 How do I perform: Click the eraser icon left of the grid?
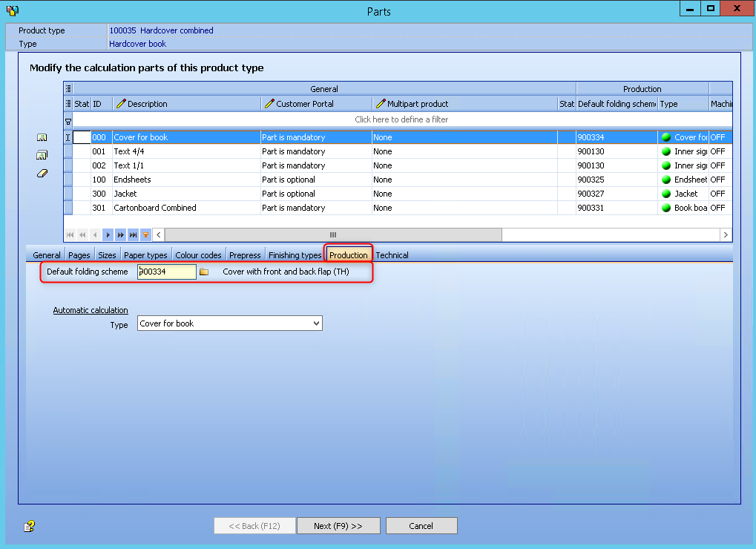pos(42,173)
